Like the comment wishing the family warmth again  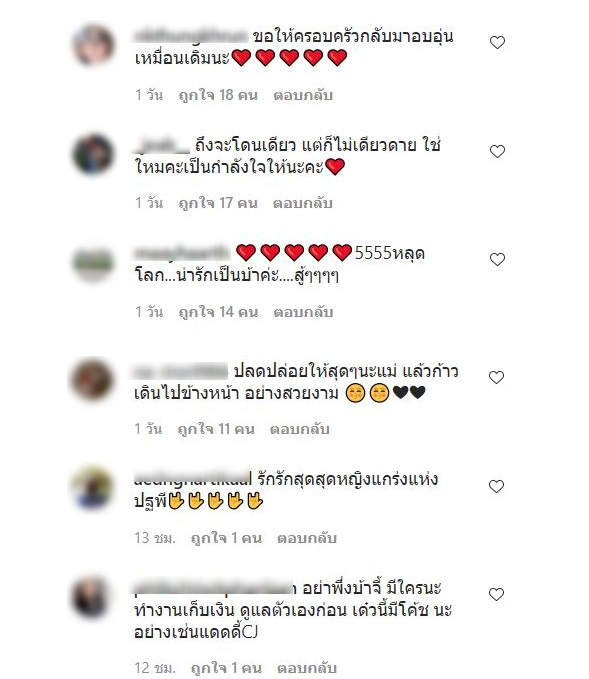(x=497, y=42)
